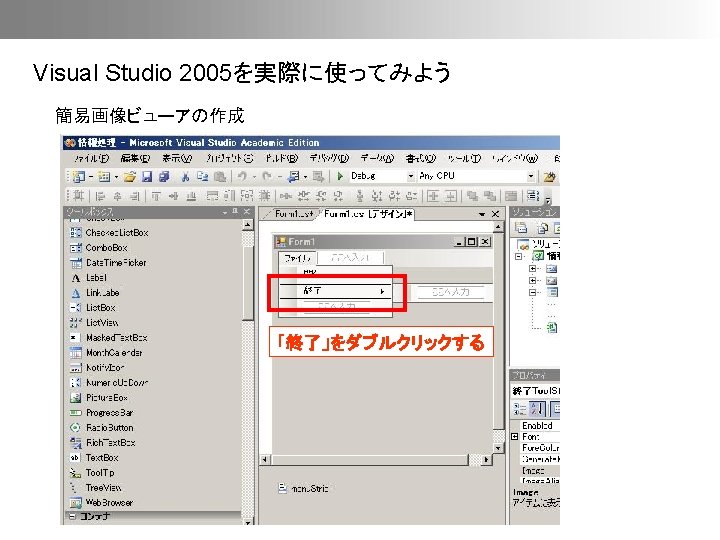
Task: Open 終了 submenu arrow on Form1
Action: coord(382,291)
